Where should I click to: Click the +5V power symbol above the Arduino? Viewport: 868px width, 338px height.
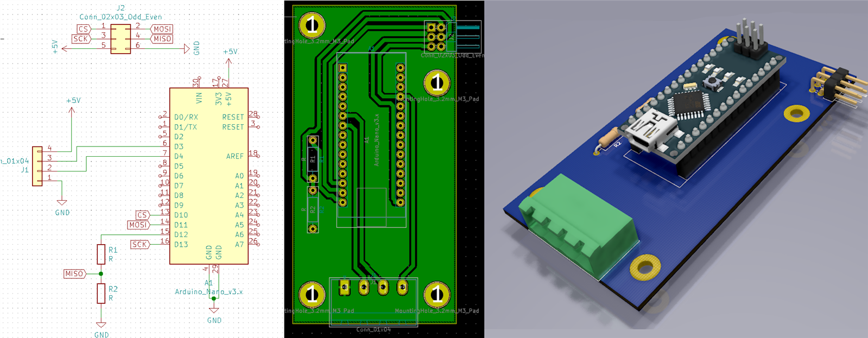tap(229, 57)
